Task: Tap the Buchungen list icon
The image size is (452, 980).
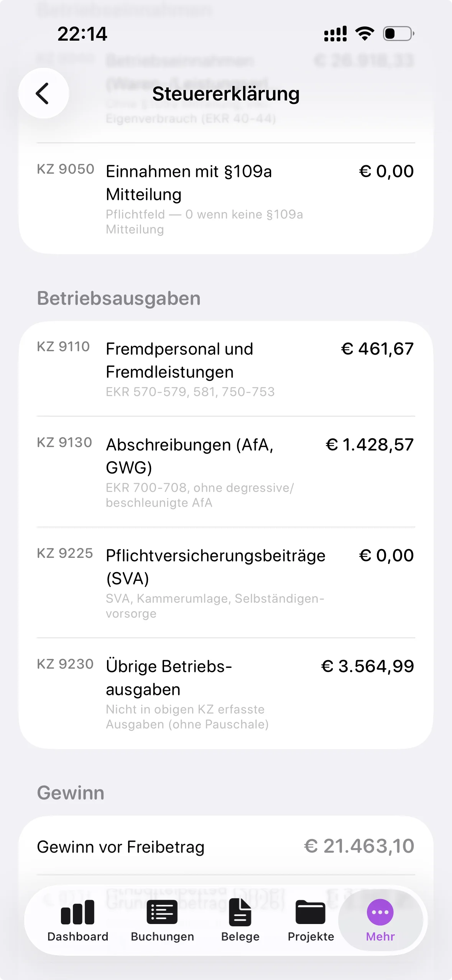Action: click(x=162, y=912)
